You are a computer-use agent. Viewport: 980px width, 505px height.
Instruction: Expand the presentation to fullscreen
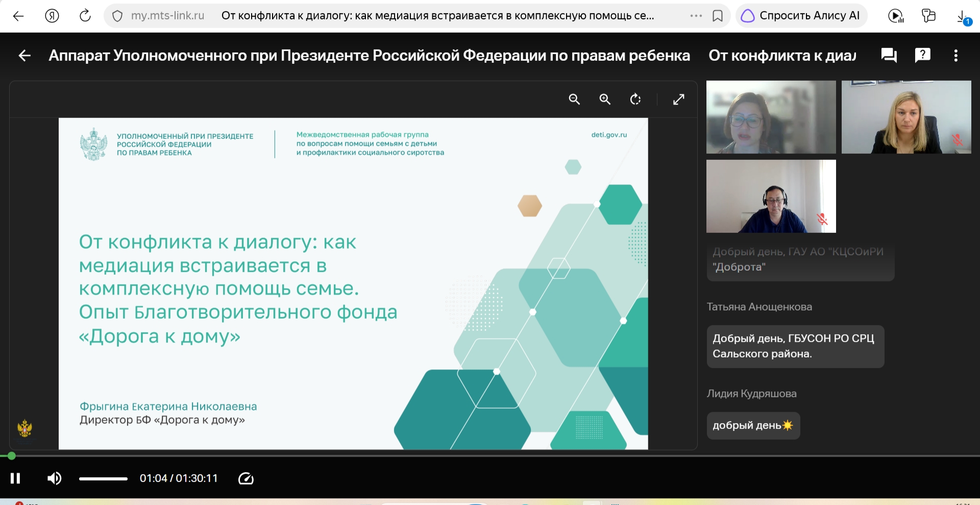click(x=678, y=99)
